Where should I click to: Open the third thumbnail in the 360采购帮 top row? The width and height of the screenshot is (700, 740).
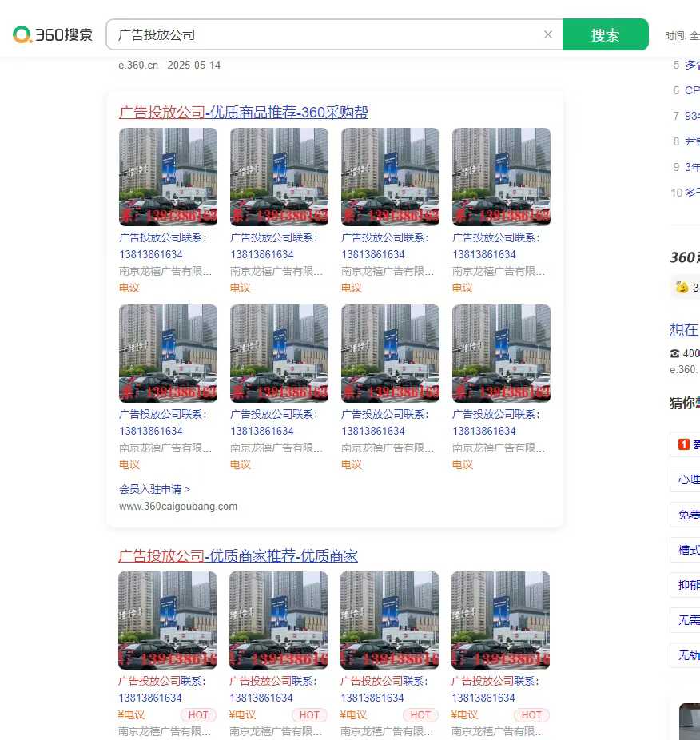391,177
